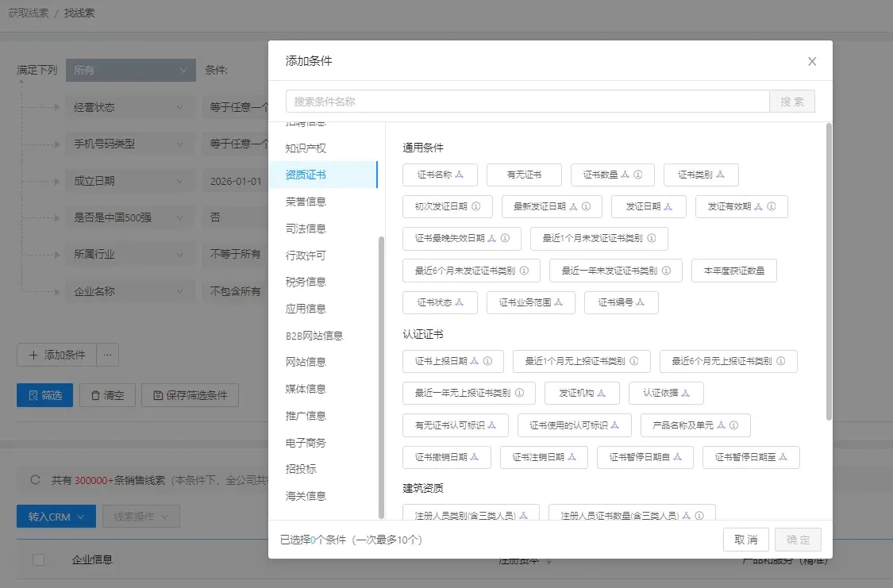
Task: Click info icon on 证书数量 tag
Action: 638,175
